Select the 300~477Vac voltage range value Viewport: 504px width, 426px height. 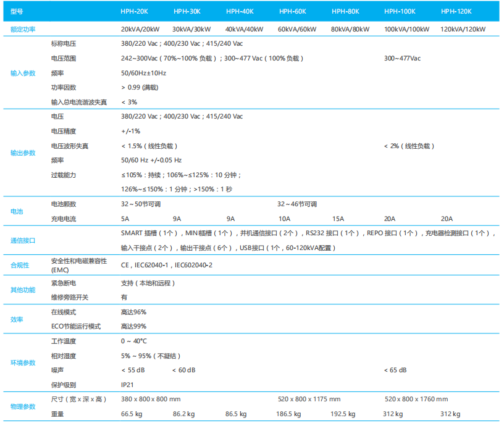coord(403,59)
